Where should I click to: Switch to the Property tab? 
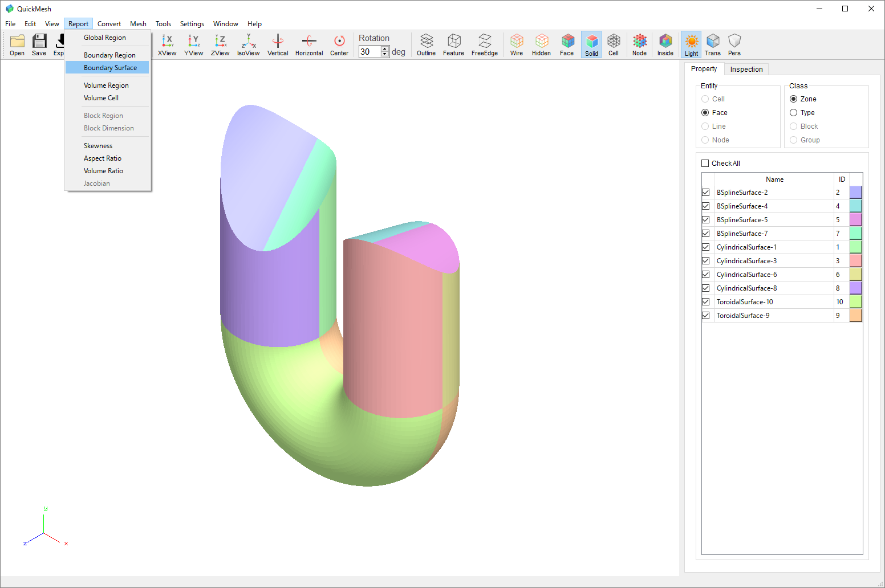(x=704, y=69)
